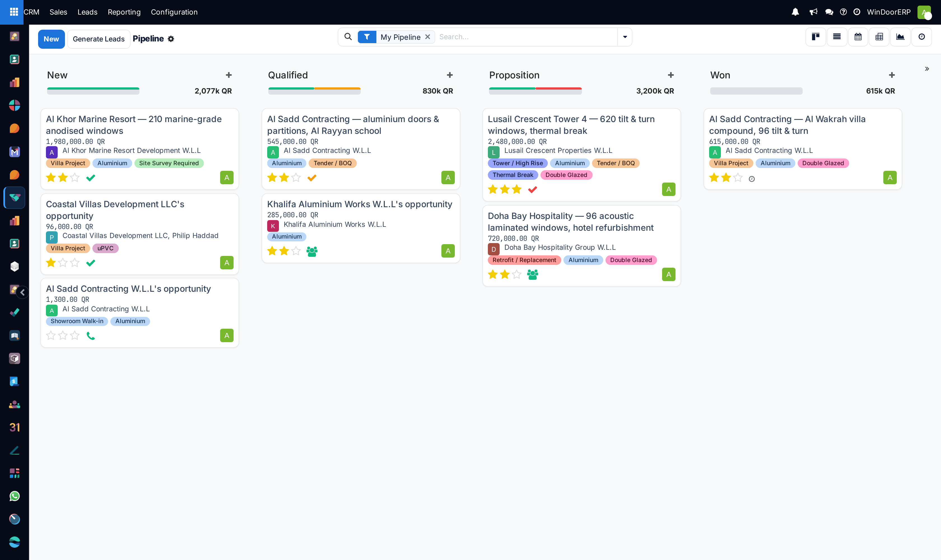The height and width of the screenshot is (560, 941).
Task: Remove the My Pipeline filter
Action: 428,37
